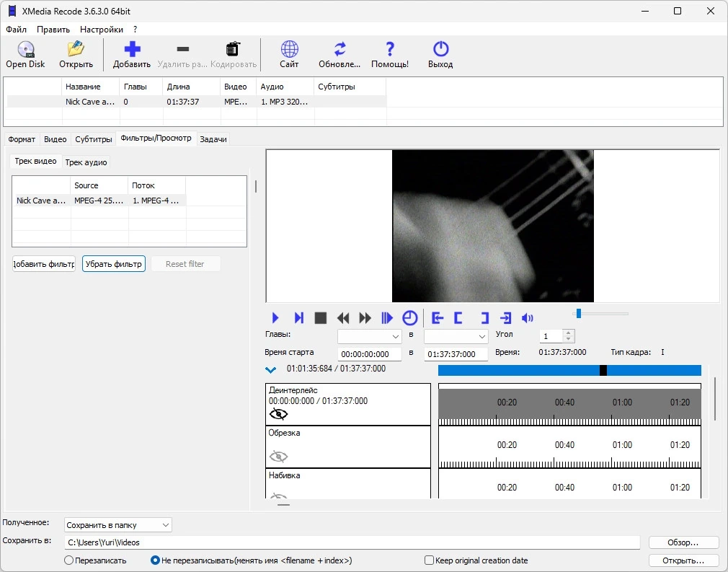Open the Сохранить в папку dropdown

pyautogui.click(x=118, y=525)
